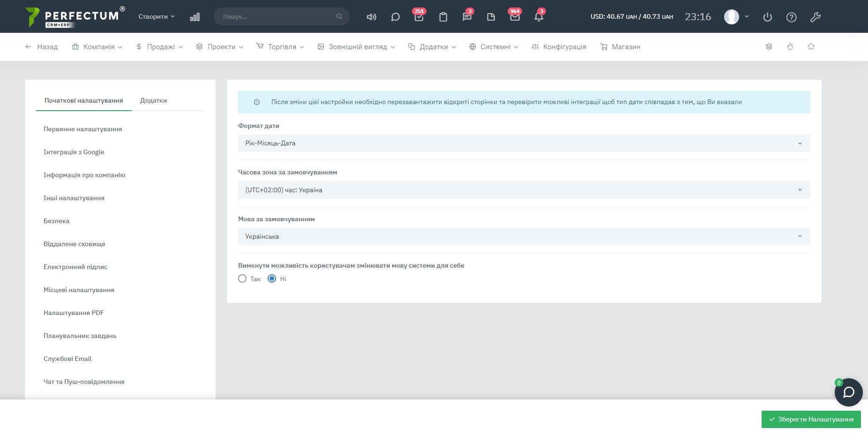The image size is (868, 436).
Task: Click the bar chart statistics icon
Action: coord(195,17)
